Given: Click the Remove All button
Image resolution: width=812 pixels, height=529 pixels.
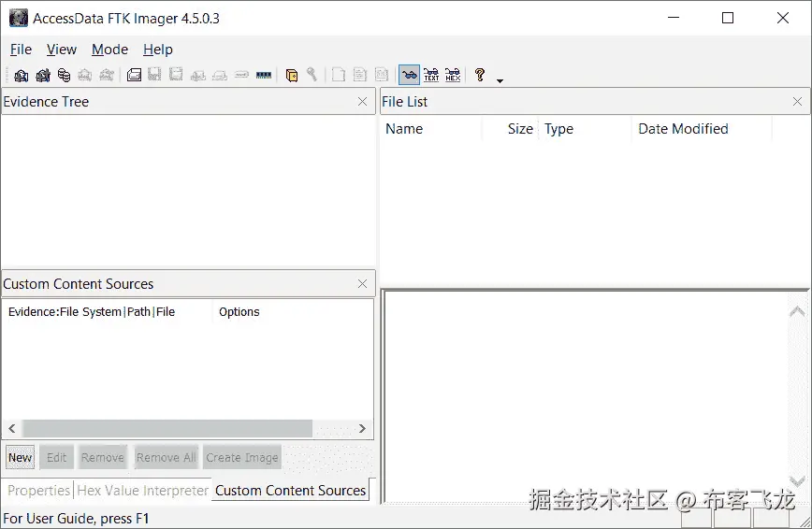Looking at the screenshot, I should coord(166,458).
